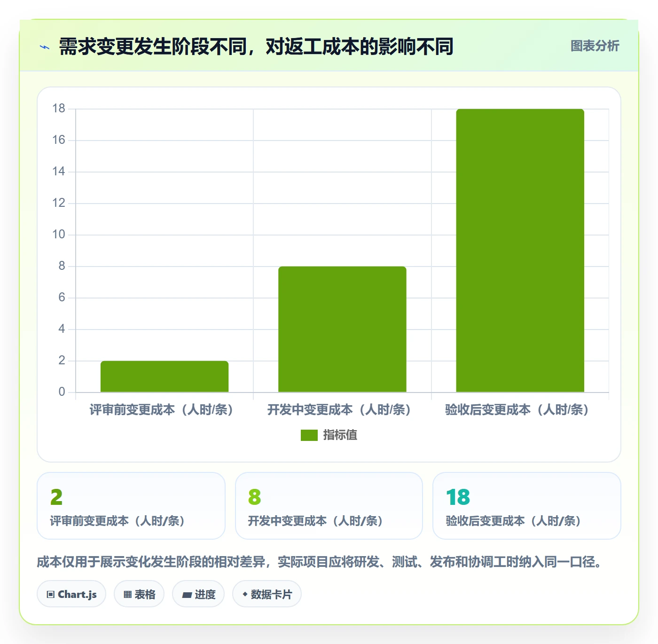Screen dimensions: 658x644
Task: Select the 评审前变更成本 bar in chart
Action: click(x=164, y=377)
